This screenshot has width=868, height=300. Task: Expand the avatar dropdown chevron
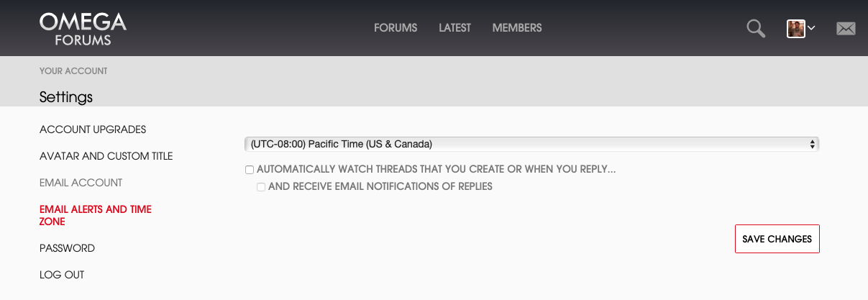pyautogui.click(x=811, y=28)
